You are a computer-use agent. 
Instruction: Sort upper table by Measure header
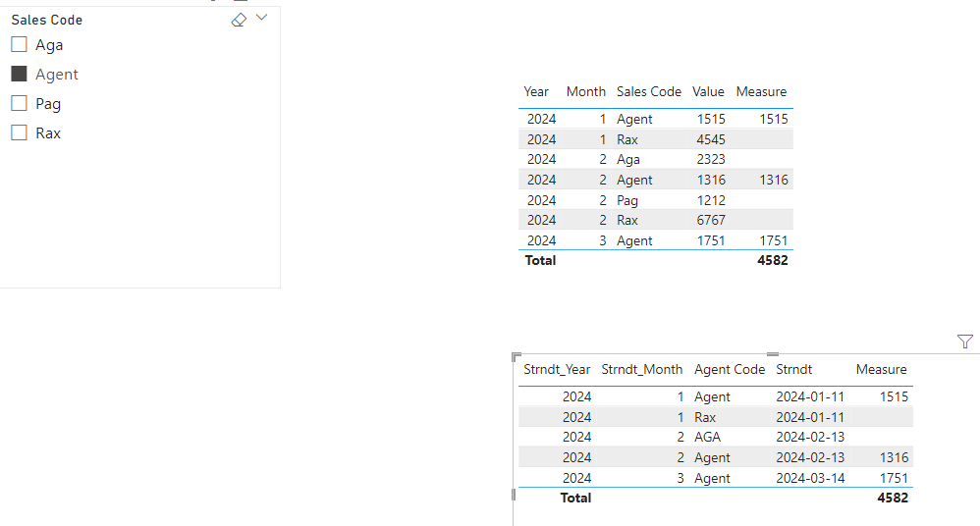(x=761, y=92)
